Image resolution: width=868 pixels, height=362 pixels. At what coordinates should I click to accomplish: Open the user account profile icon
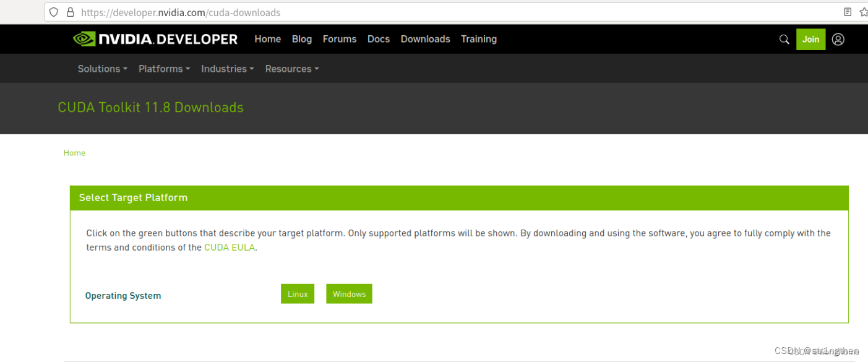click(838, 39)
